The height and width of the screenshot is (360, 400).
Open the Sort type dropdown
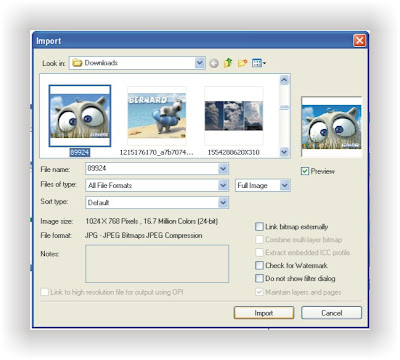[x=223, y=202]
